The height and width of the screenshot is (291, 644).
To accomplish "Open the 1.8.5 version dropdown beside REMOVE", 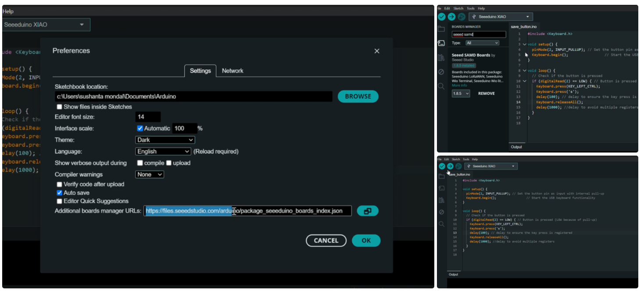I will point(461,93).
